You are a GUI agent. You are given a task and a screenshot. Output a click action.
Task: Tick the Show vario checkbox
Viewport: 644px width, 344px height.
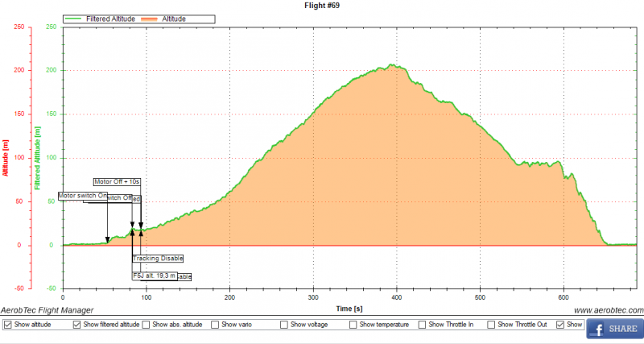tap(216, 325)
